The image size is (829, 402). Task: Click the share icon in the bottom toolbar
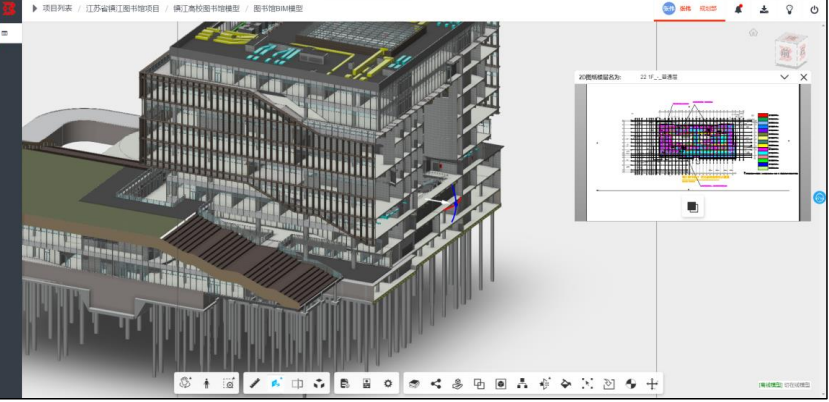(x=436, y=384)
